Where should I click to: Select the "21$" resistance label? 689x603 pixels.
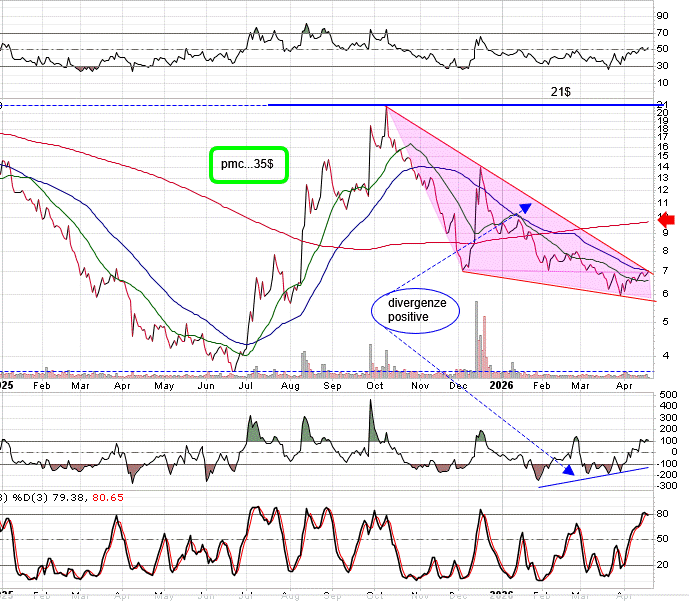562,92
